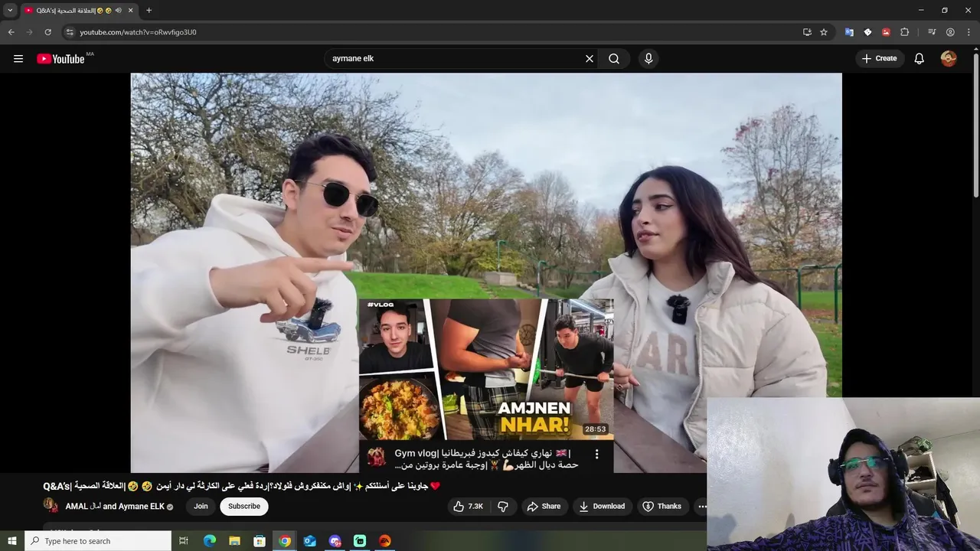The height and width of the screenshot is (551, 980).
Task: Go back in browser history
Action: pos(11,32)
